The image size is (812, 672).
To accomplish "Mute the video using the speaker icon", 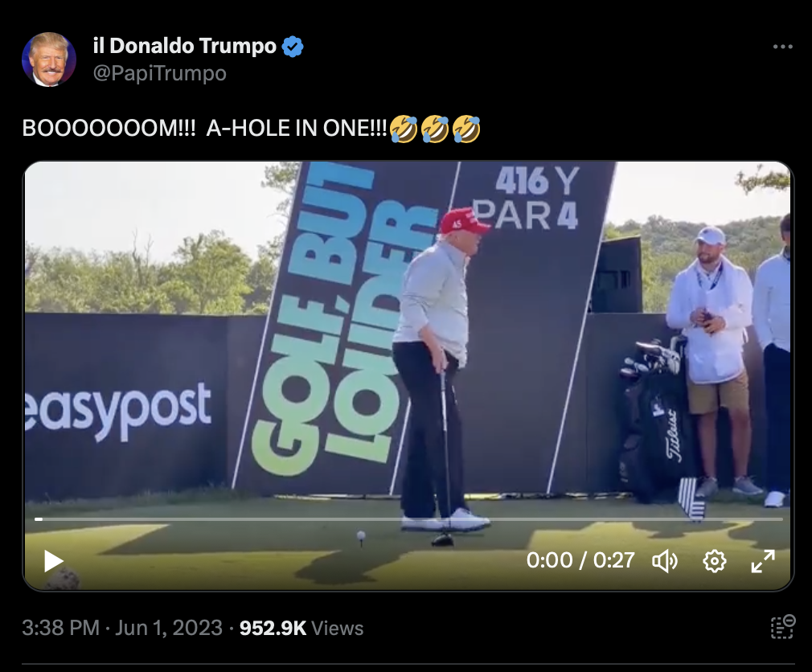I will click(x=665, y=561).
